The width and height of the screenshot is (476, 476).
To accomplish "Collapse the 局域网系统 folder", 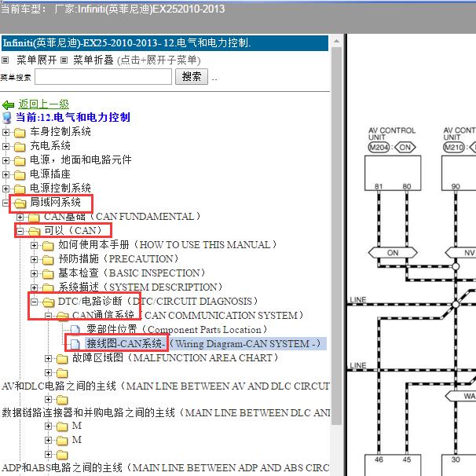I will 5,203.
